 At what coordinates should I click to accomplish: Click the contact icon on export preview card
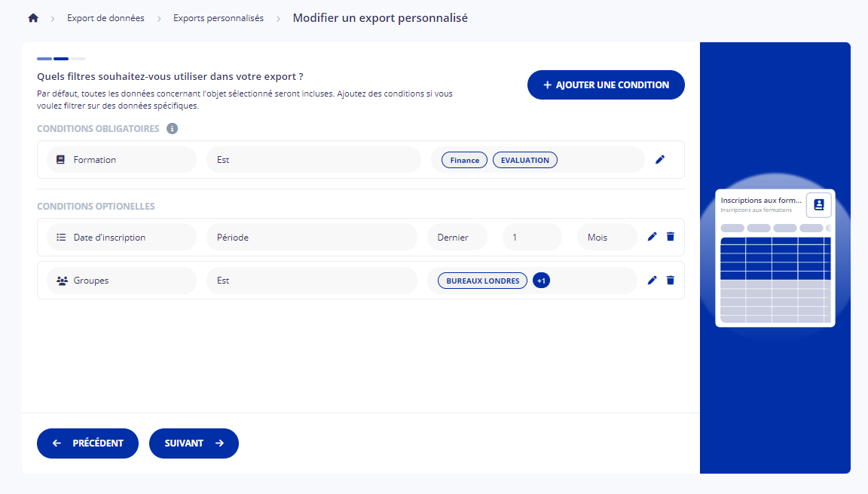click(x=819, y=204)
